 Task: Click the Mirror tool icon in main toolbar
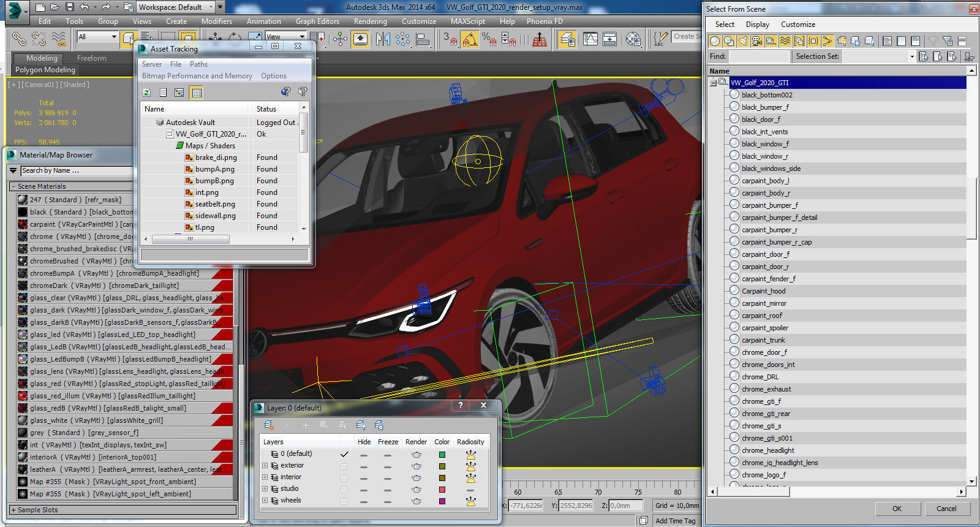(x=383, y=39)
